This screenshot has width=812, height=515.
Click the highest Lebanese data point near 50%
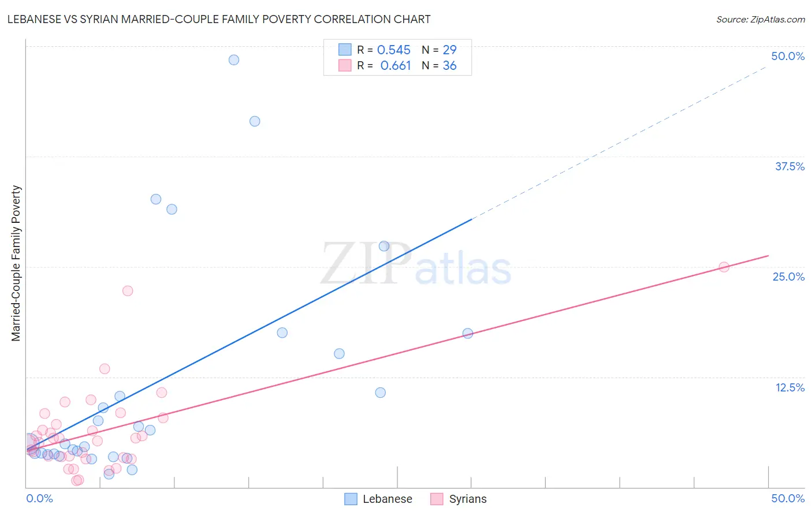coord(234,59)
